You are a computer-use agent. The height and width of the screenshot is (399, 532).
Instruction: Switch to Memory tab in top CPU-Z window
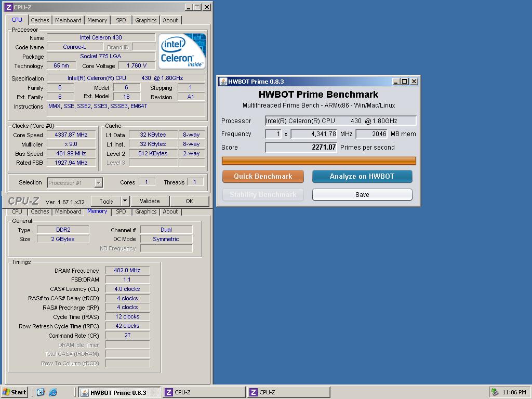click(97, 20)
